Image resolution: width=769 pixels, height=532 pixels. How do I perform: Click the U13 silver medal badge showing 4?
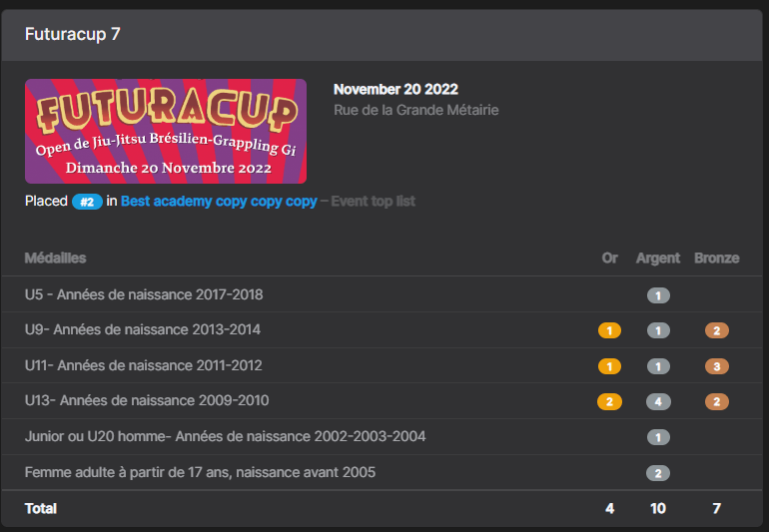click(x=657, y=401)
